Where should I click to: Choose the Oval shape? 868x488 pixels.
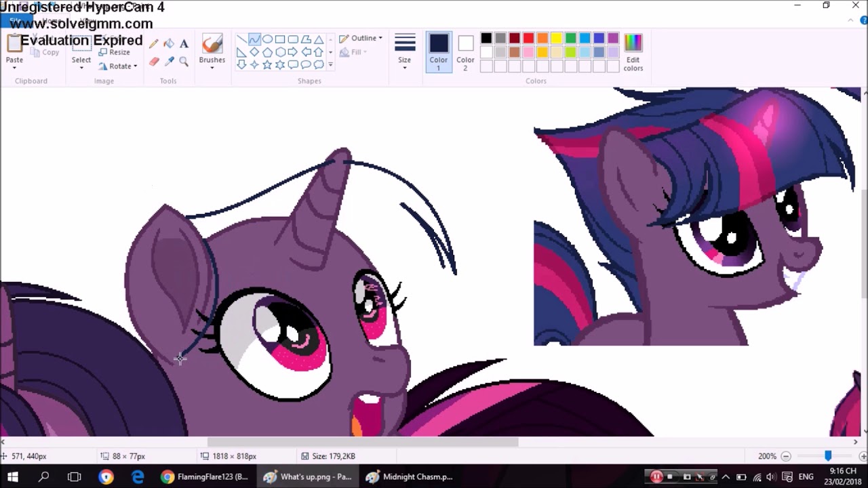point(267,39)
